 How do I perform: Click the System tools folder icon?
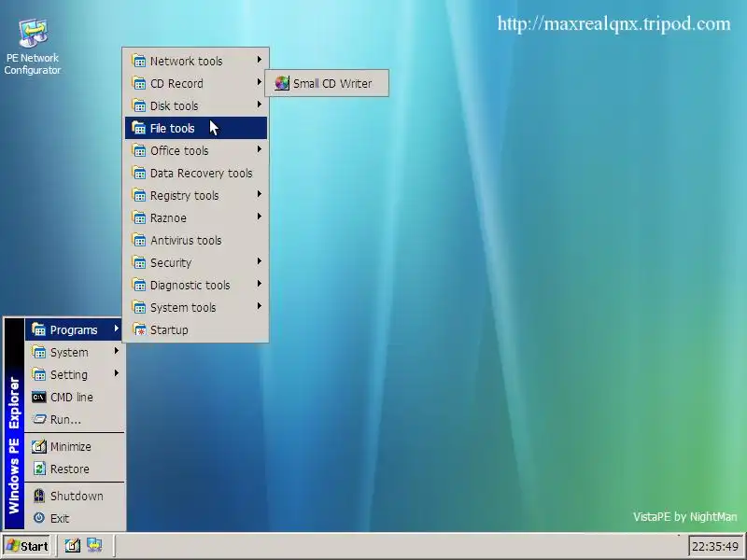tap(138, 307)
